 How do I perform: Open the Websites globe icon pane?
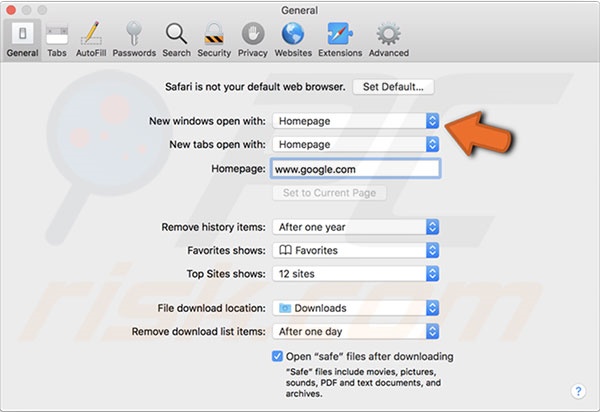point(293,39)
